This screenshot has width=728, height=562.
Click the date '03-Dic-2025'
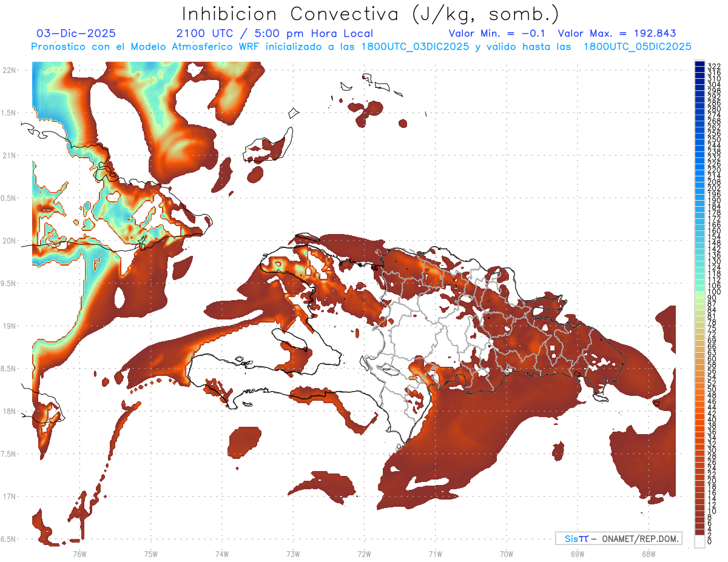coord(76,33)
